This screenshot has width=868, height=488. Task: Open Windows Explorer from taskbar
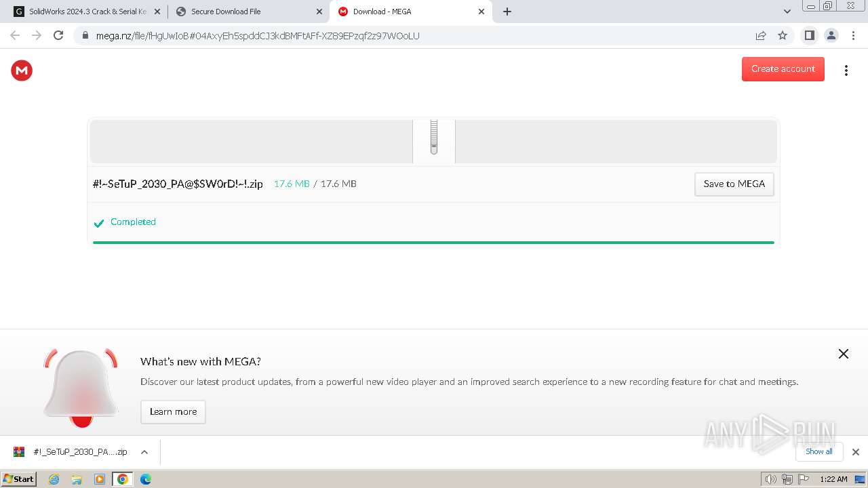(77, 479)
